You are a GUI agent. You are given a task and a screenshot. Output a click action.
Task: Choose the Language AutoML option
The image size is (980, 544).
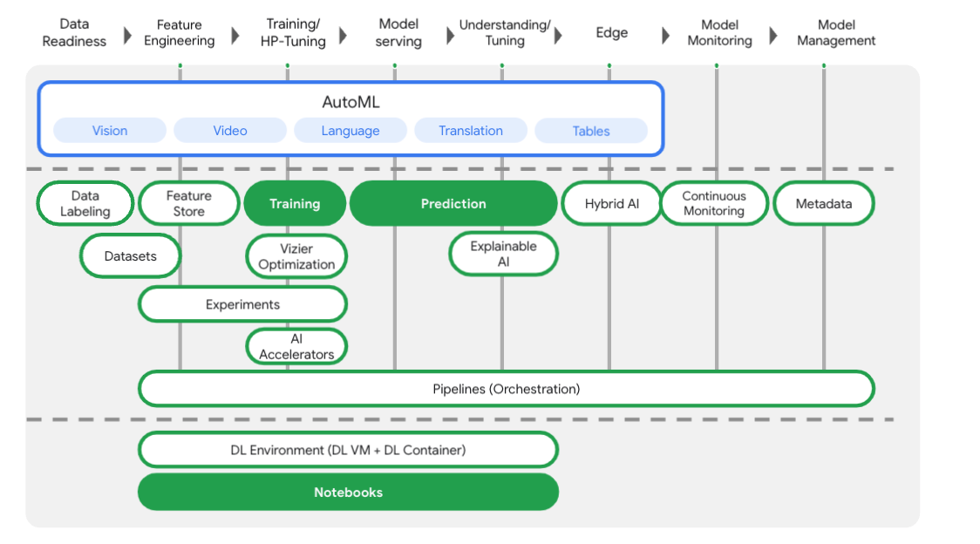(350, 131)
